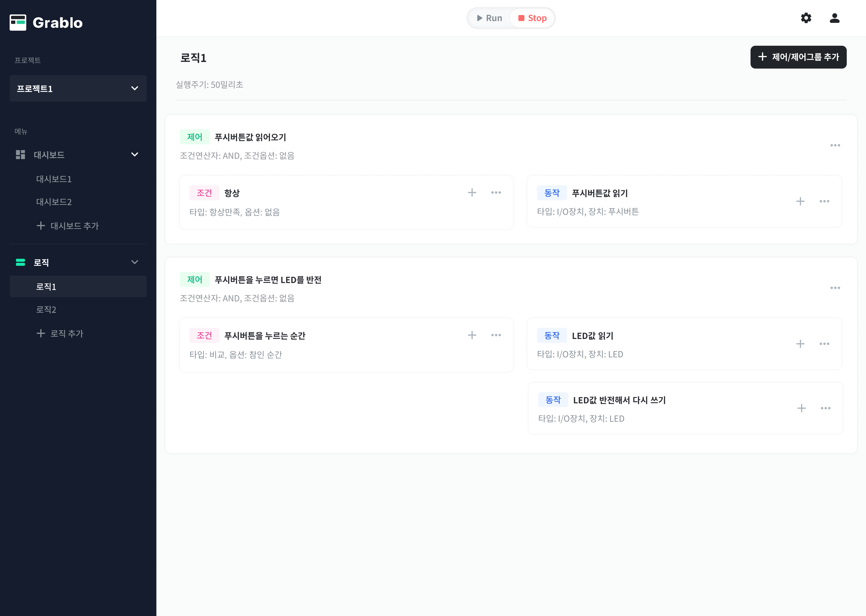Open 대시보드2 in sidebar

pos(54,202)
